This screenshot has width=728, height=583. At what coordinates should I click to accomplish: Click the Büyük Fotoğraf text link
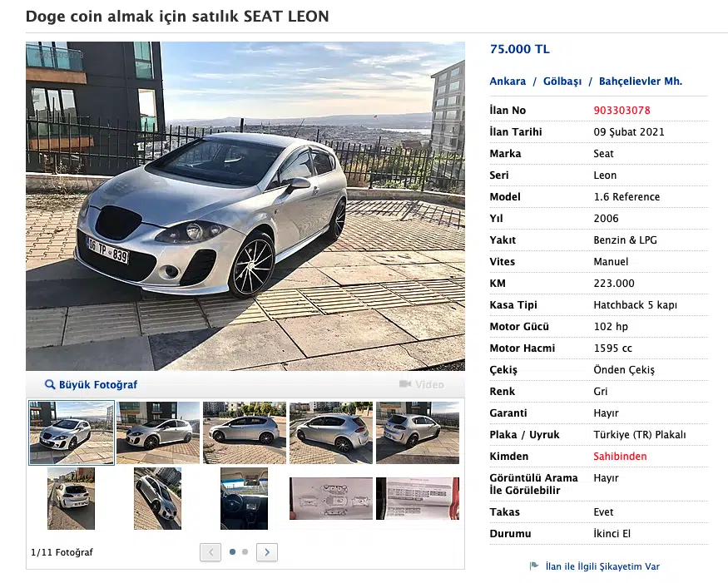97,385
